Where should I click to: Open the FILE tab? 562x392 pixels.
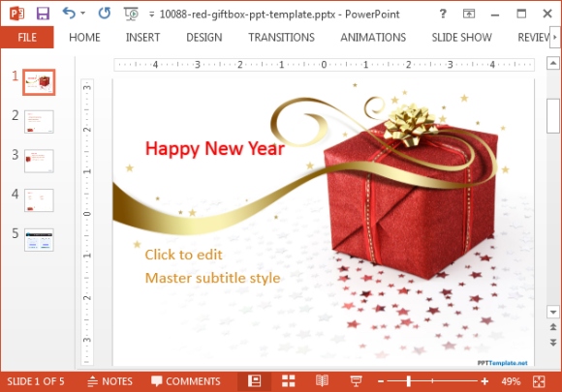pos(27,37)
